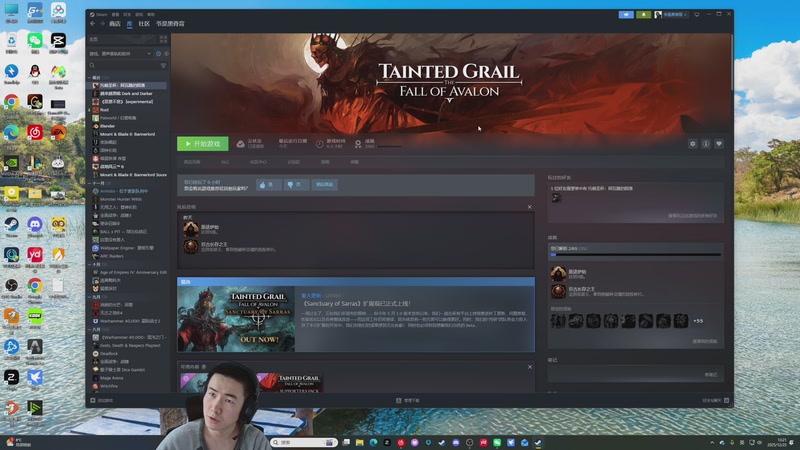
Task: Open the 社区 community tab
Action: tap(144, 23)
